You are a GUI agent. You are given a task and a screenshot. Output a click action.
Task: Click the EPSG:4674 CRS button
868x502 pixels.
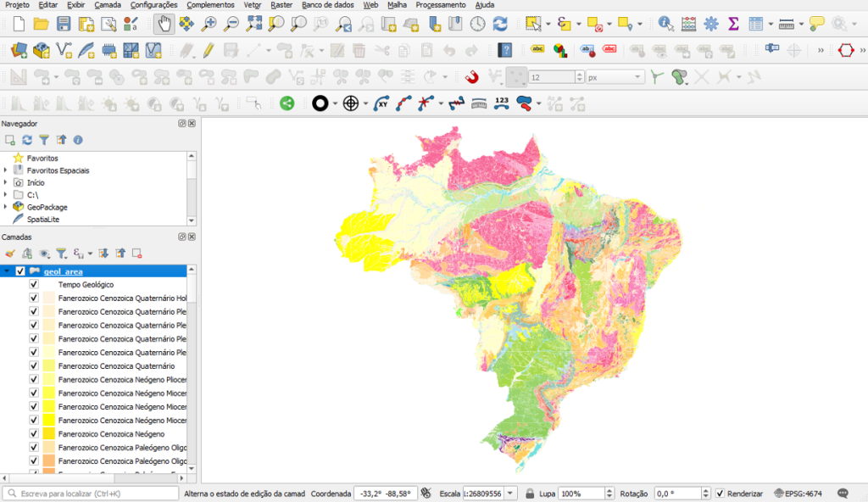798,494
